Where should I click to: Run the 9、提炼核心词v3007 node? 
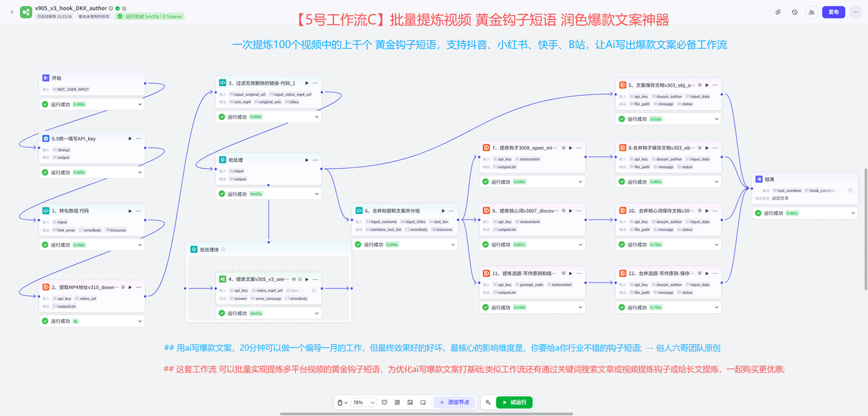coord(570,211)
